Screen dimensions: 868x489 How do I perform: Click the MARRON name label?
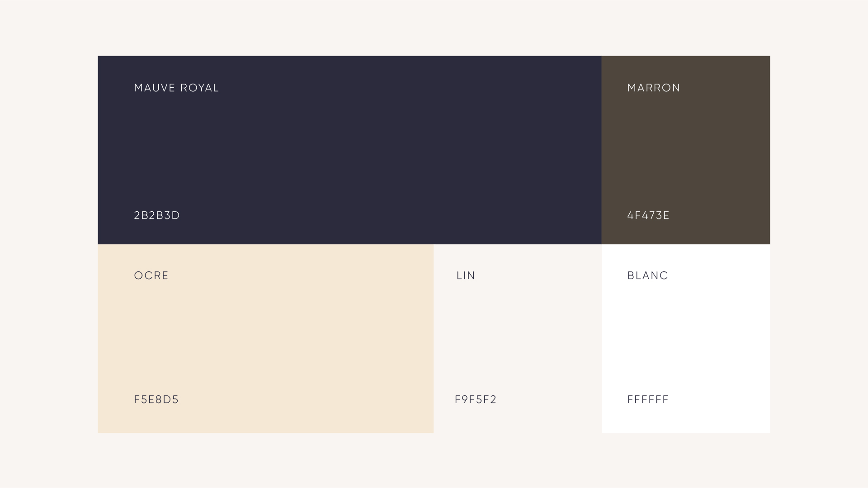click(x=653, y=88)
